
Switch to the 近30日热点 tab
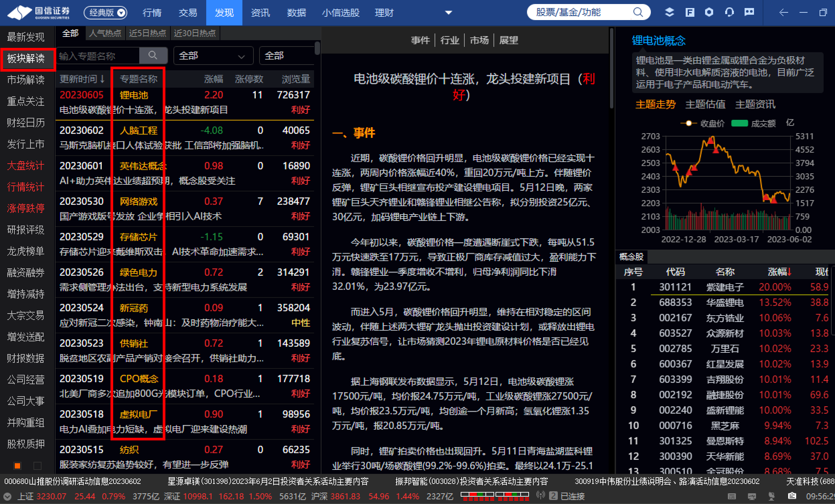195,33
